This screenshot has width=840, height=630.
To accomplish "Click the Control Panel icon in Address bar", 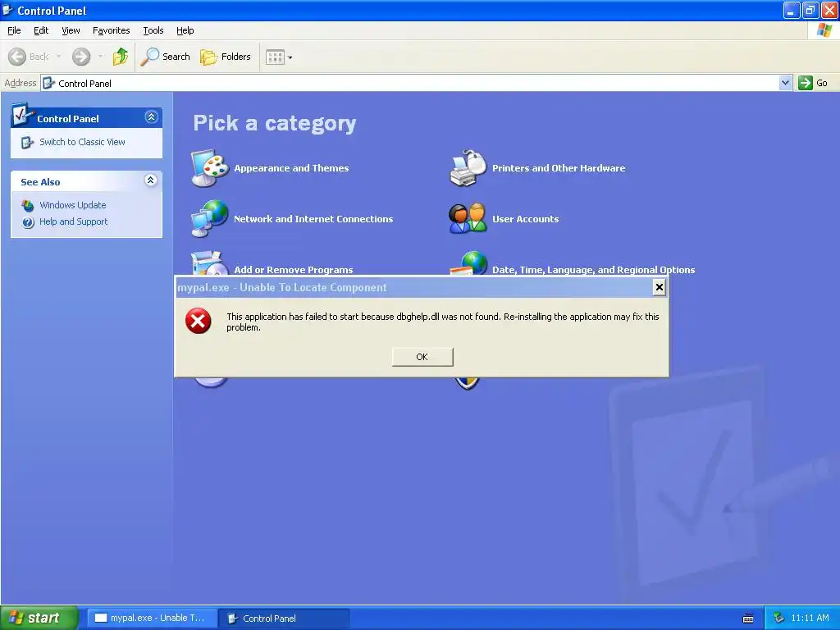I will [x=48, y=83].
